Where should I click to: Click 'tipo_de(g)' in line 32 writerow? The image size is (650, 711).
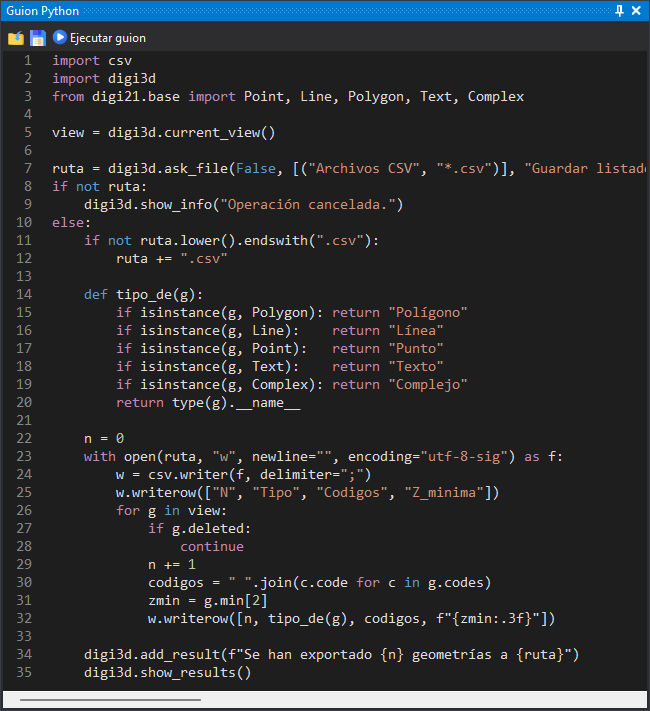(x=308, y=618)
